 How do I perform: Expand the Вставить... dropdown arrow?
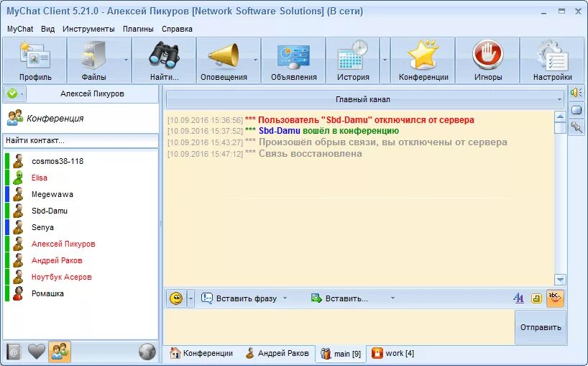point(392,298)
